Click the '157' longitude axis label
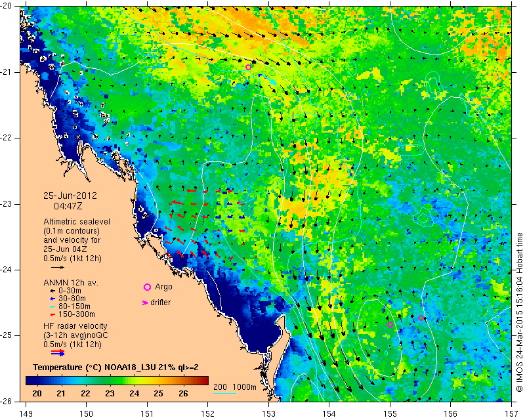 511,415
